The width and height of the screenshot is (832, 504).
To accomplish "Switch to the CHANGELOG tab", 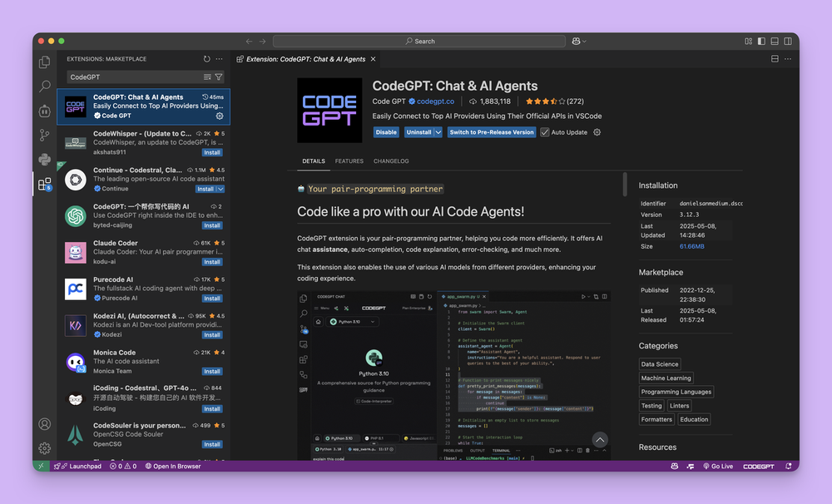I will (x=392, y=161).
